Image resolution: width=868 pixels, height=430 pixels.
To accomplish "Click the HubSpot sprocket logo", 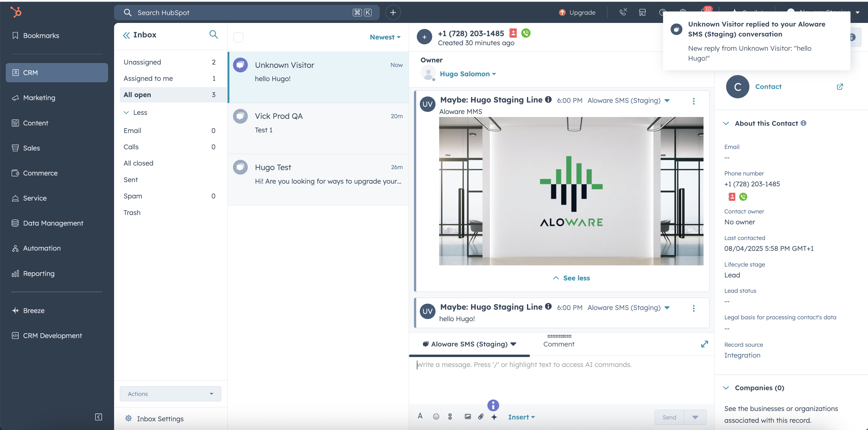I will pyautogui.click(x=16, y=12).
